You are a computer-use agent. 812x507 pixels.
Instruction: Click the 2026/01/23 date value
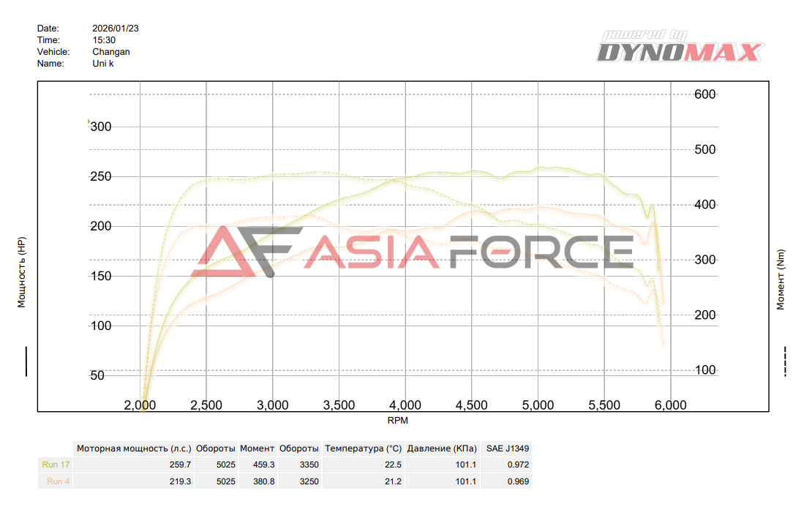[x=116, y=29]
